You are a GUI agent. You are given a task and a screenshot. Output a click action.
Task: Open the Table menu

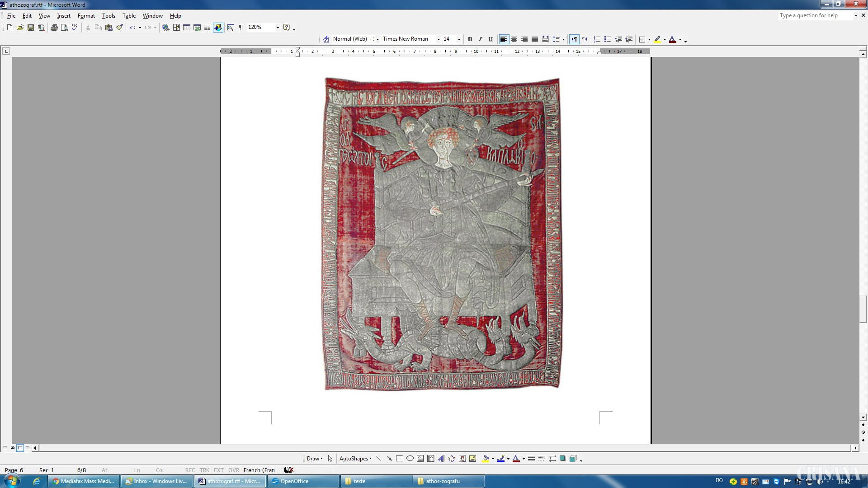[129, 16]
